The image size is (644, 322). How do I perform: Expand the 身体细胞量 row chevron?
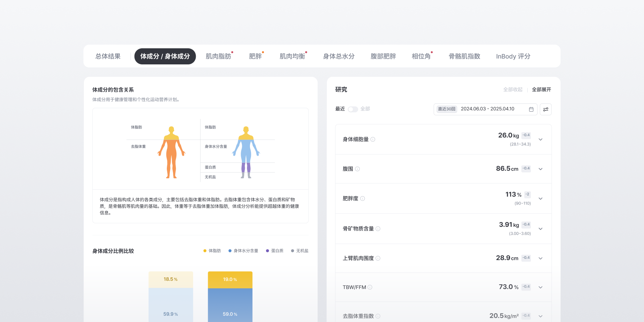click(x=540, y=139)
